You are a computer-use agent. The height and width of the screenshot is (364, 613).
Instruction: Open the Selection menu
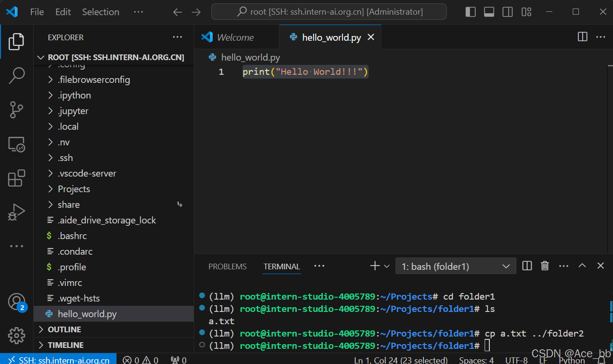tap(100, 12)
